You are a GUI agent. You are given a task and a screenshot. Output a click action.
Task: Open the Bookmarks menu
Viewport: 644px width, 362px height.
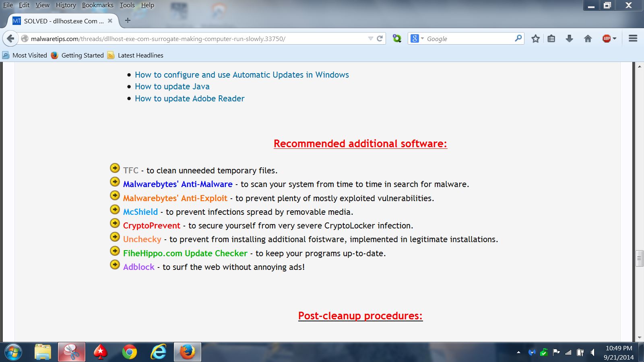(98, 5)
